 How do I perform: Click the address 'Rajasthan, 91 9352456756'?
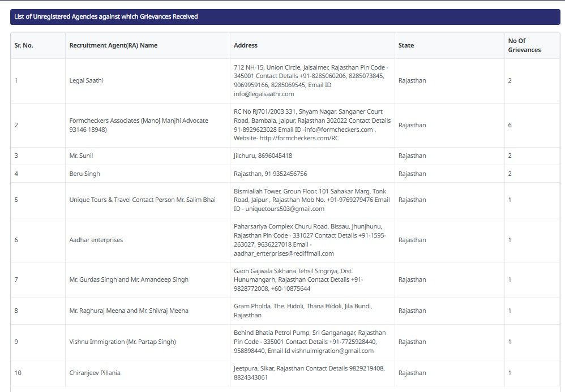270,174
